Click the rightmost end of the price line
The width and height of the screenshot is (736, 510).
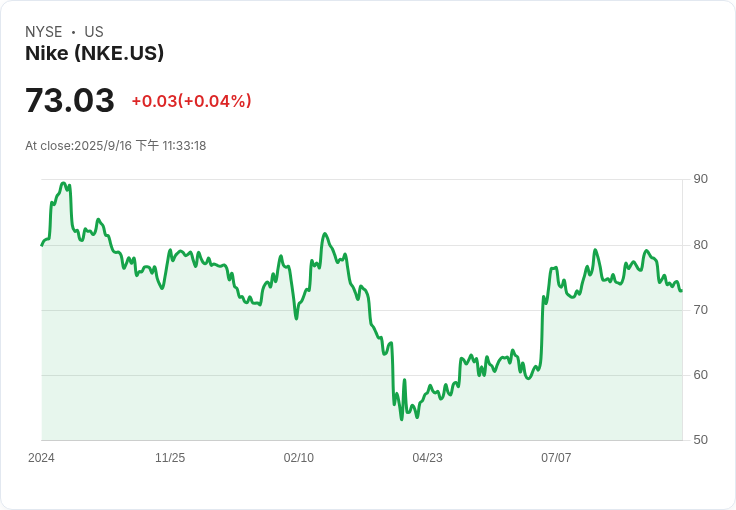(x=682, y=291)
